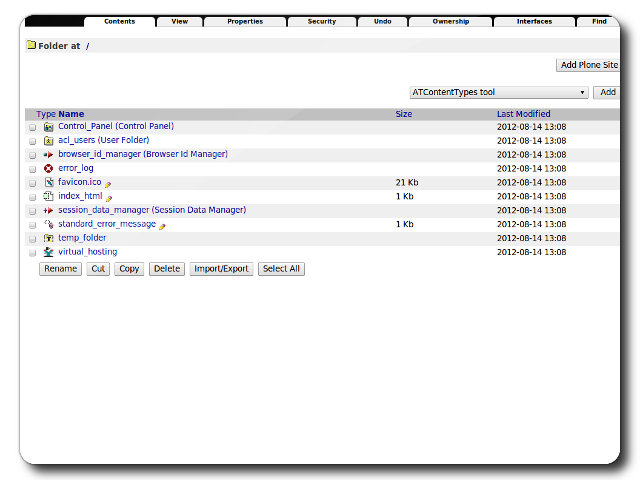Viewport: 640px width, 480px height.
Task: Open the ATContentTypes tool dropdown
Action: click(498, 92)
